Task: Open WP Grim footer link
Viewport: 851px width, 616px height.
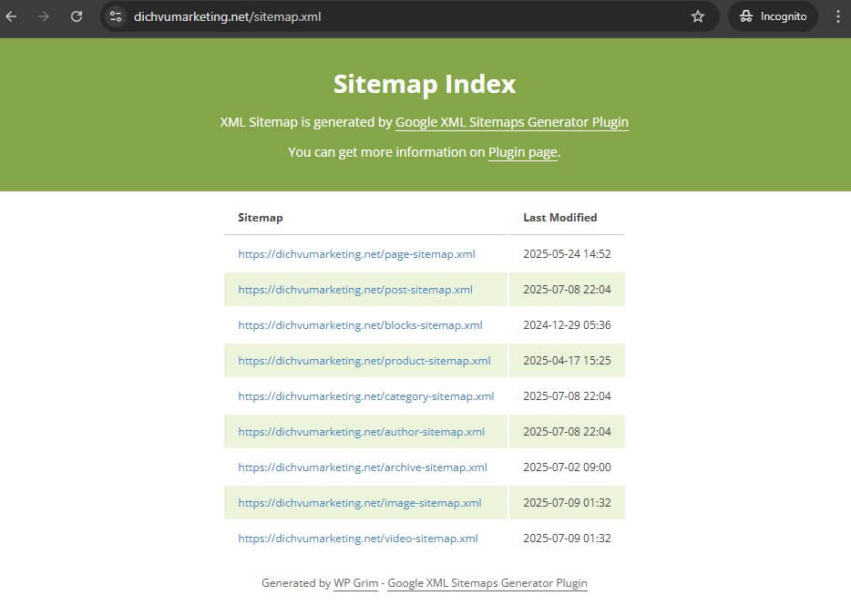Action: point(355,583)
